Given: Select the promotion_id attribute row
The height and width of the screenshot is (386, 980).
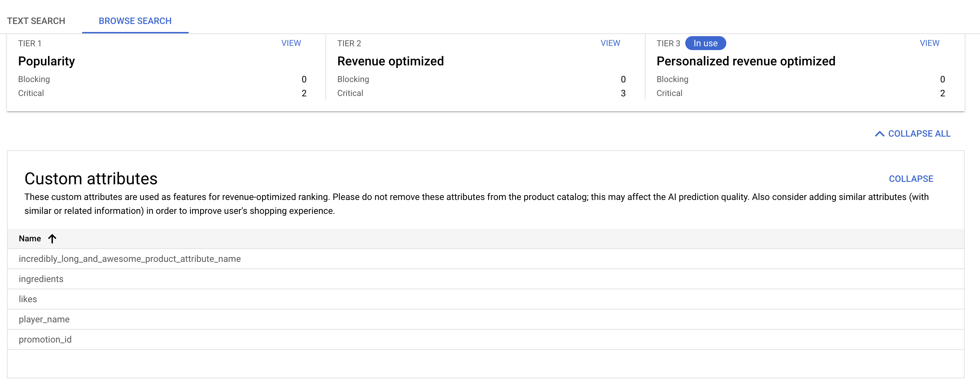Looking at the screenshot, I should (x=45, y=340).
